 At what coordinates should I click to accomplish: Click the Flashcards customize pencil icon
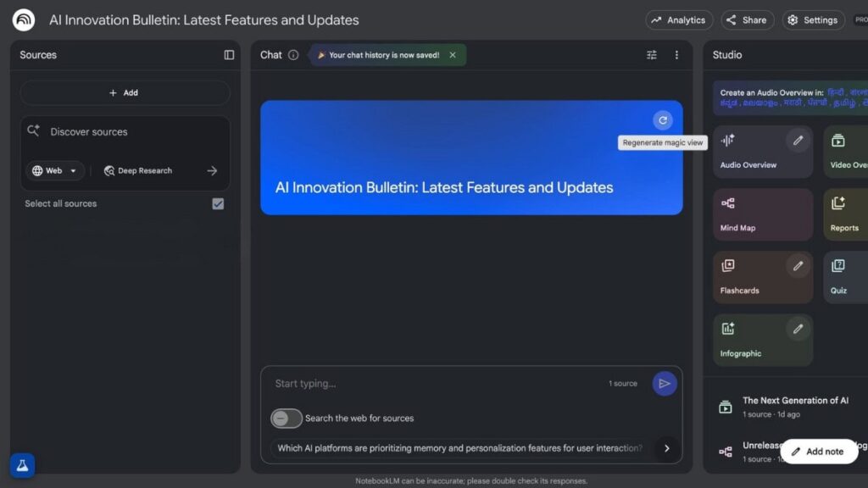pos(798,266)
